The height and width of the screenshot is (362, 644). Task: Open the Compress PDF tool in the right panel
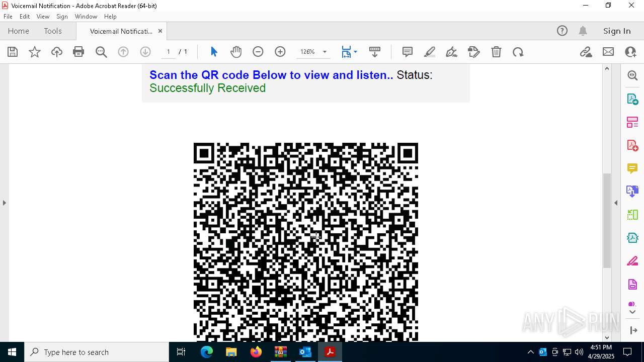click(632, 238)
